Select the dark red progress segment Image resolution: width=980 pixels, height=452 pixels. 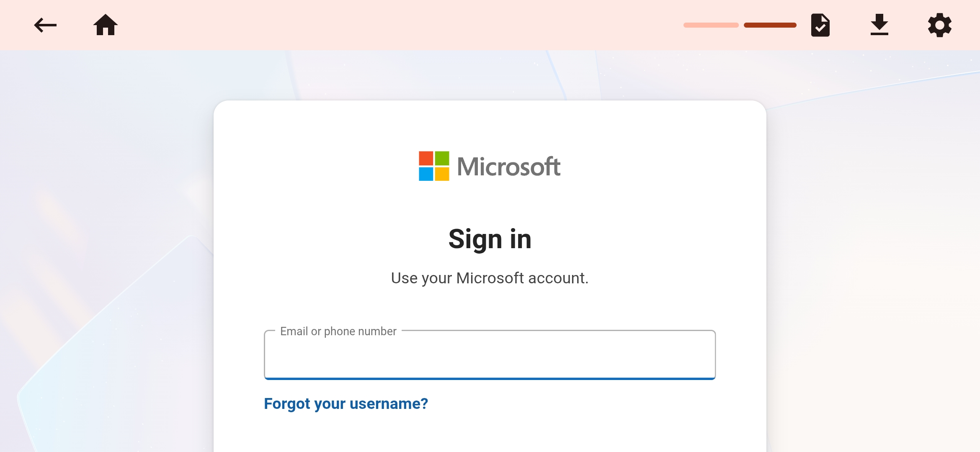pos(770,25)
